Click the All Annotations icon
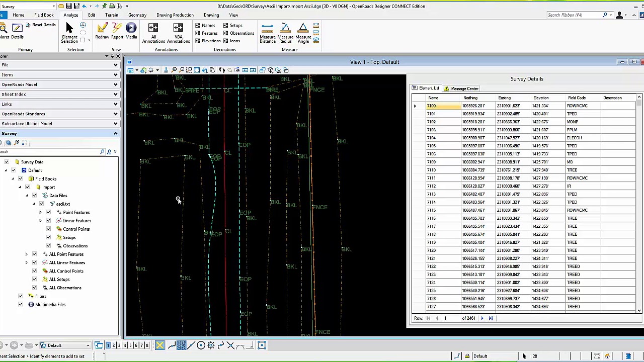 (x=153, y=28)
